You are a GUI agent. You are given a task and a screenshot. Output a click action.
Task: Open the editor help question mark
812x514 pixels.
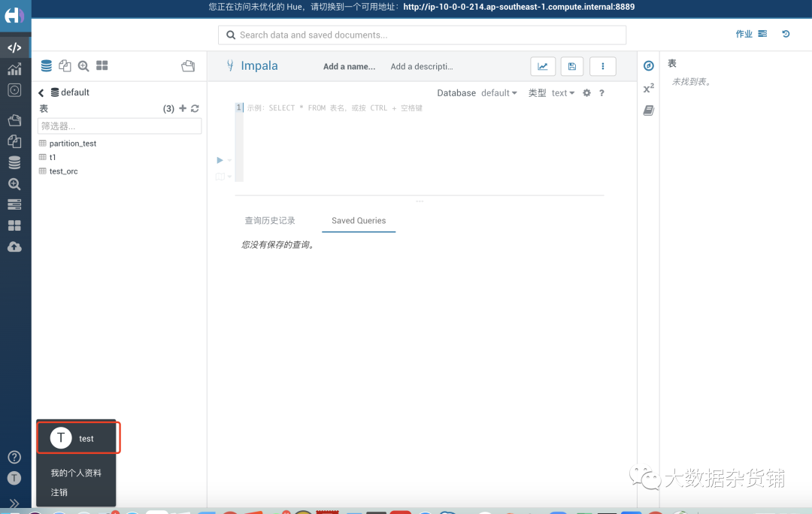tap(601, 92)
